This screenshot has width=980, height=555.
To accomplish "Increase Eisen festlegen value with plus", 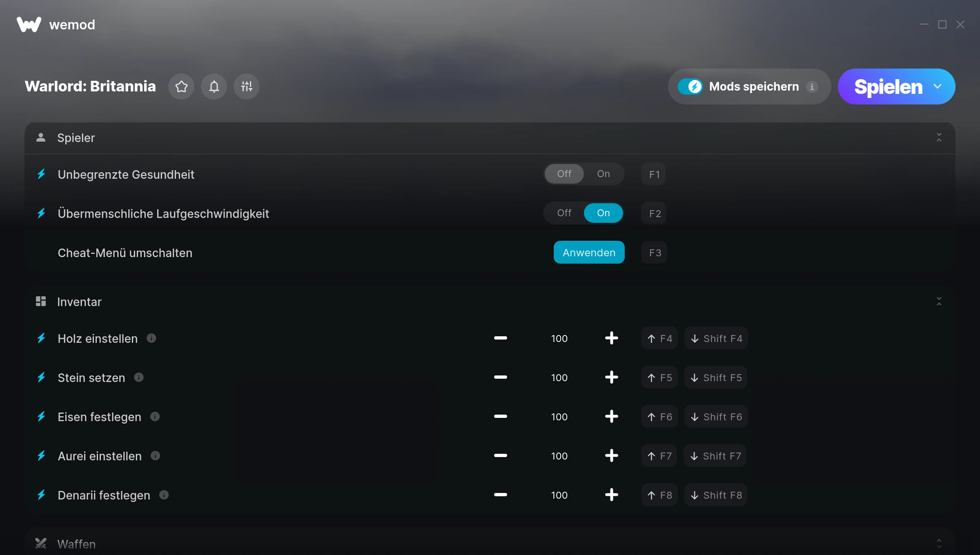I will click(611, 417).
